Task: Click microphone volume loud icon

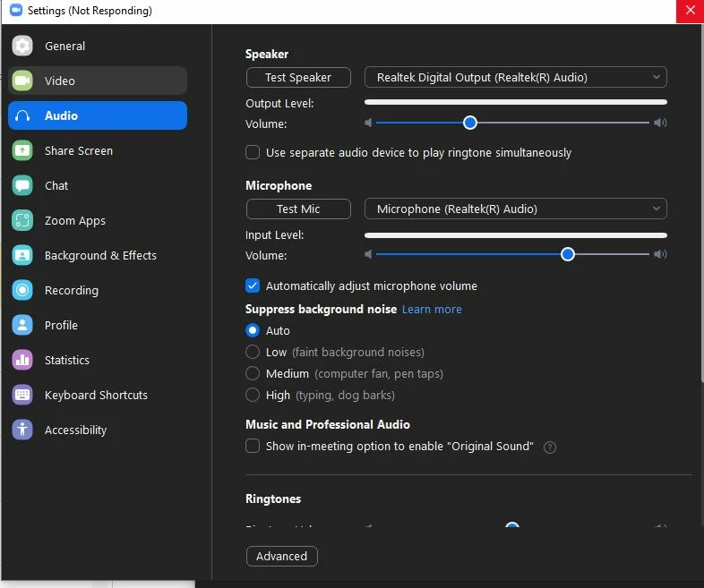Action: [660, 254]
